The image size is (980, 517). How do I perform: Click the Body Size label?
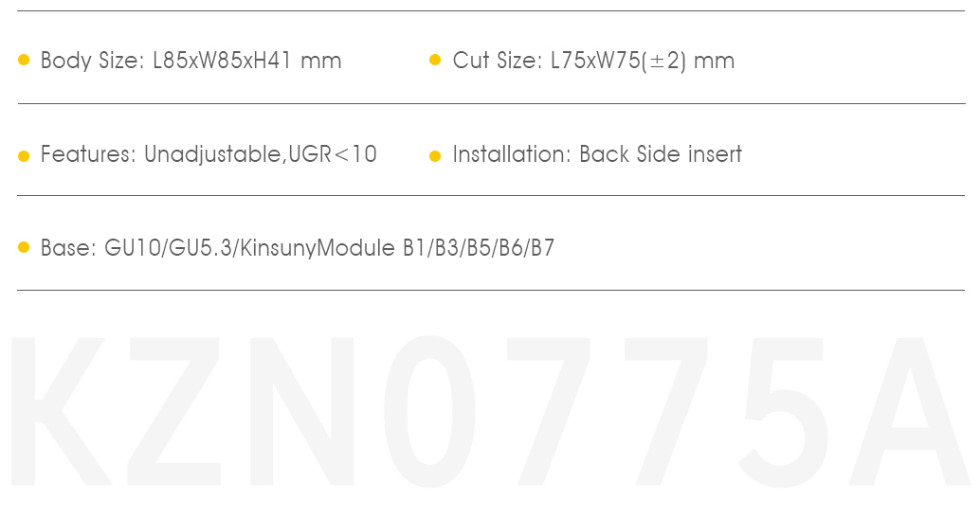point(93,61)
